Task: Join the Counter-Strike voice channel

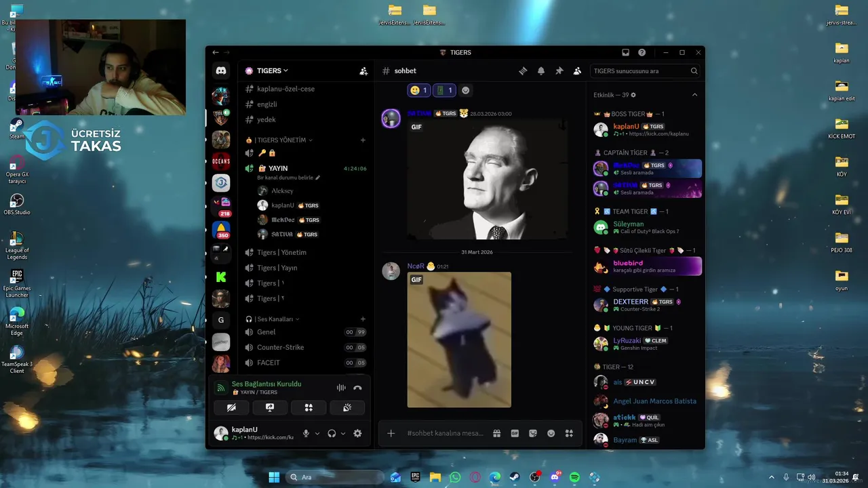Action: (307, 347)
